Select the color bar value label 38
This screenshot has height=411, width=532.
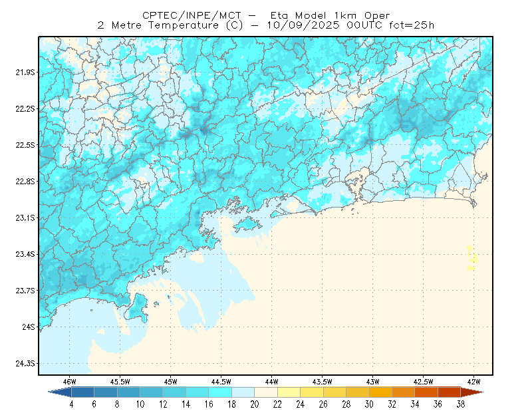pos(460,404)
